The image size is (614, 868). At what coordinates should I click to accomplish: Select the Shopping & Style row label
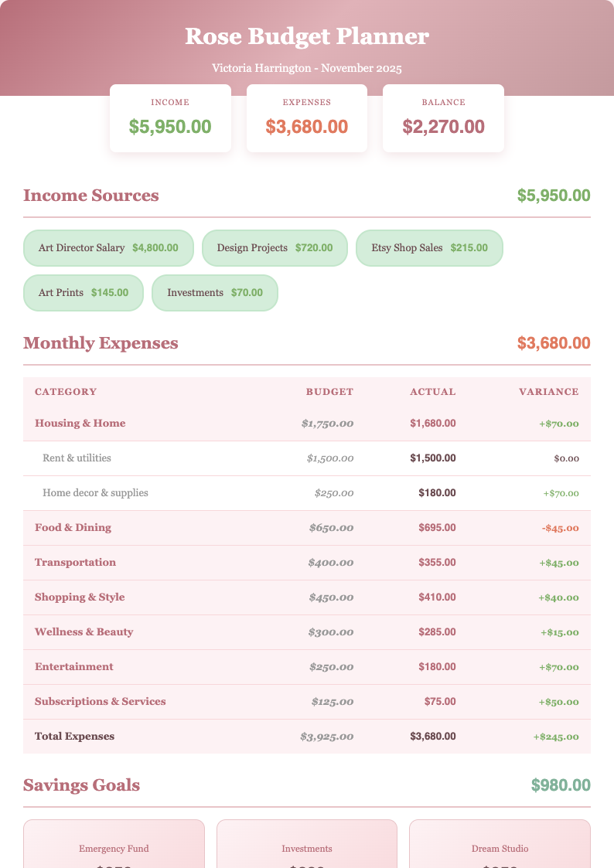coord(80,597)
